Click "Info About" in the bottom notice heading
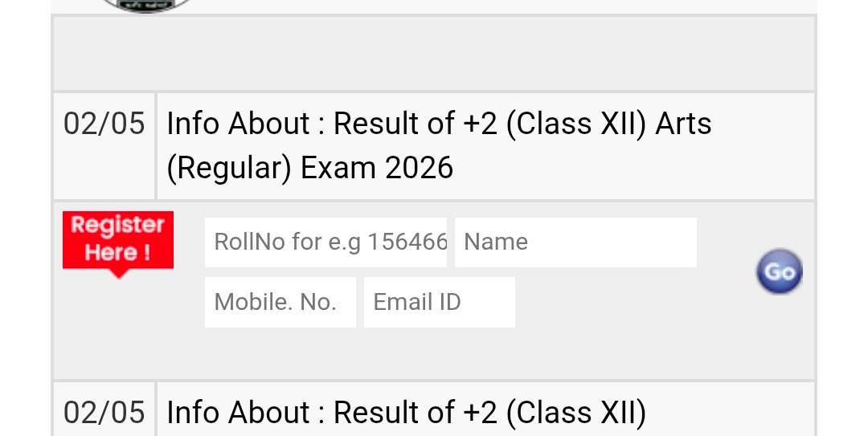 pos(238,413)
